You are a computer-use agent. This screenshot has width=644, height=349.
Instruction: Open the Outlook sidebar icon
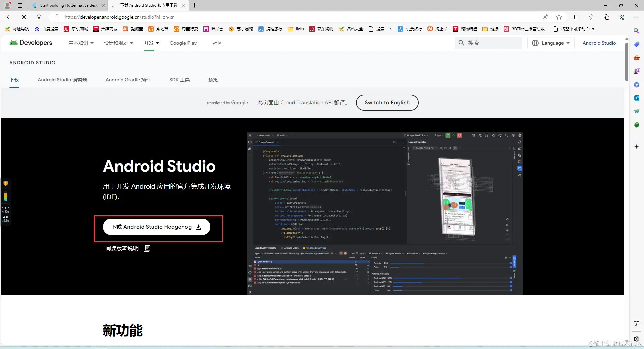(x=636, y=98)
